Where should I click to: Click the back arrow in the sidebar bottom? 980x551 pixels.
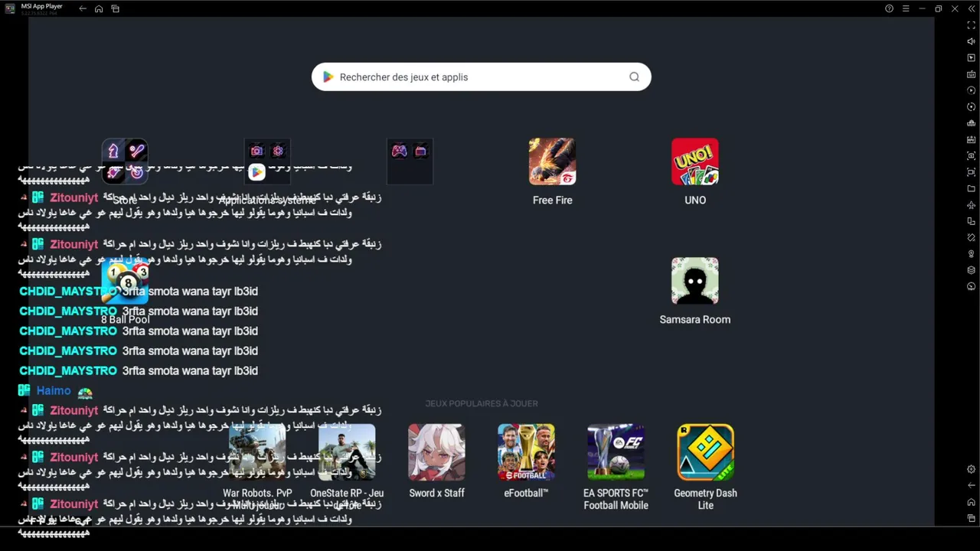tap(971, 485)
